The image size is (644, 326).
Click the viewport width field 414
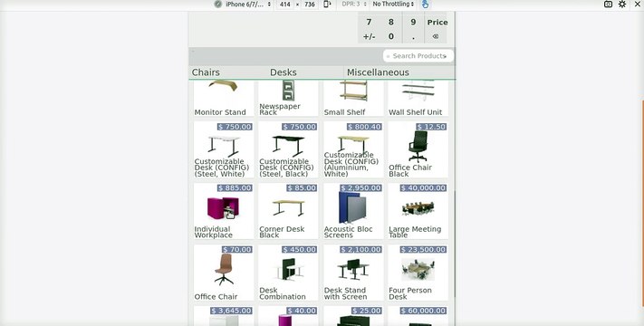[x=285, y=5]
